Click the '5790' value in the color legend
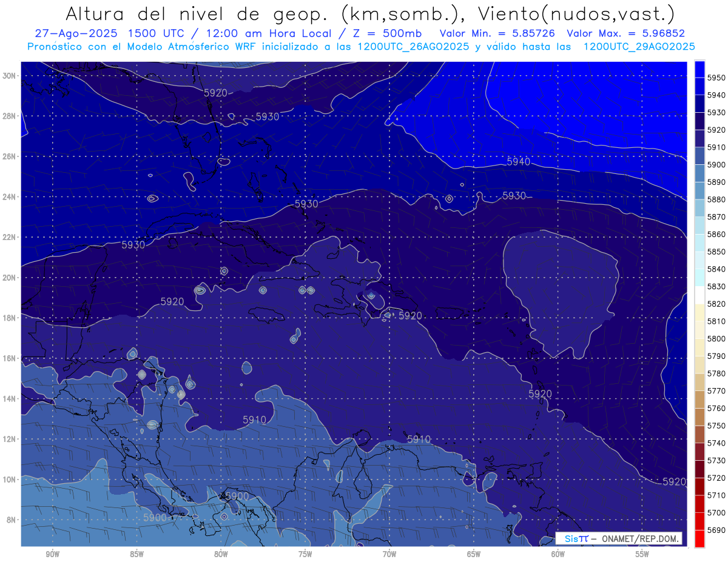728x562 pixels. [x=716, y=356]
